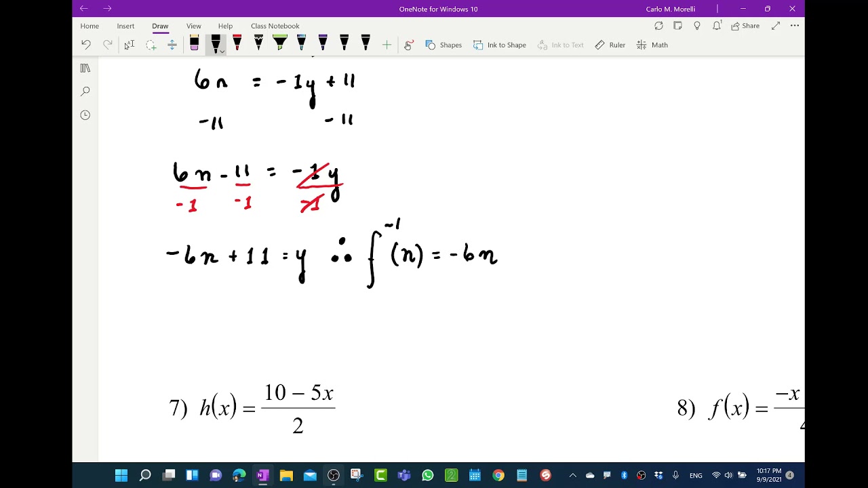Show notebook navigation panes
This screenshot has width=868, height=488.
click(85, 68)
